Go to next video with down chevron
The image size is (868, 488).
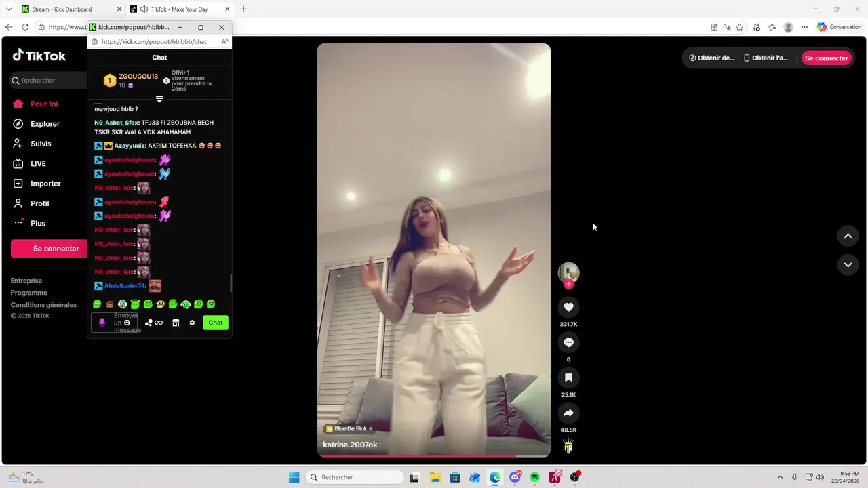click(848, 264)
